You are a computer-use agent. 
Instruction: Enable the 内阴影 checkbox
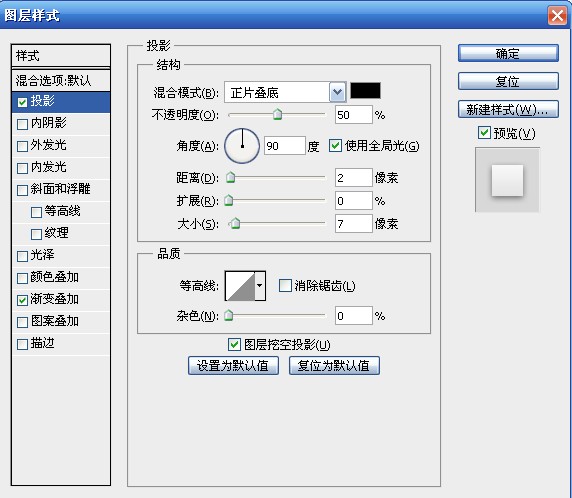click(x=22, y=124)
